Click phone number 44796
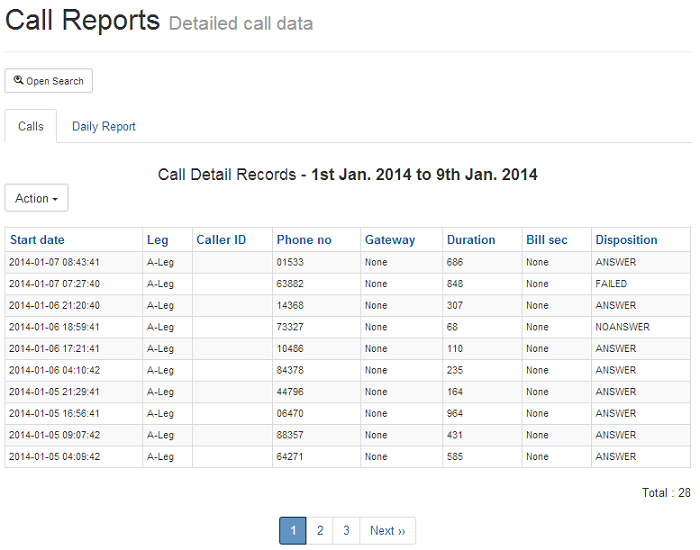 pos(290,392)
